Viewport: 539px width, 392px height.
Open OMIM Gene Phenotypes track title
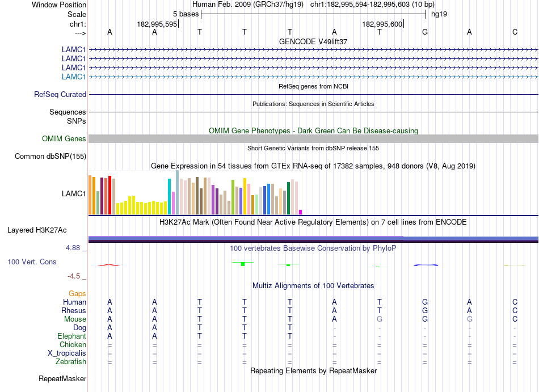coord(313,131)
